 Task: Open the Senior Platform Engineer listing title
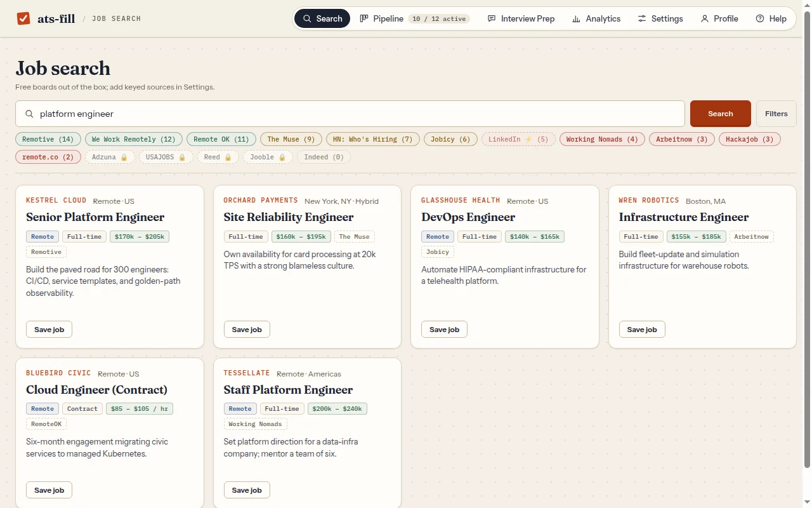click(95, 217)
